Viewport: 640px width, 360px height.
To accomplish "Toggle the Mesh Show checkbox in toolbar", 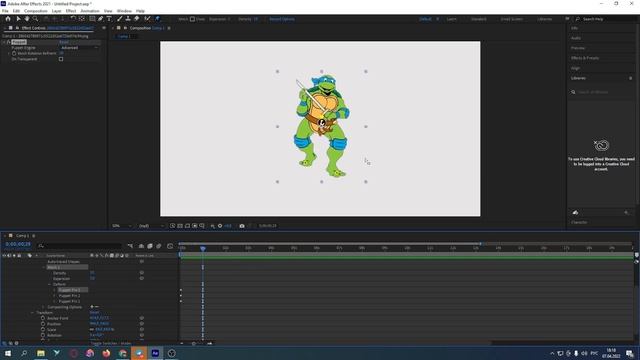I will coord(192,19).
